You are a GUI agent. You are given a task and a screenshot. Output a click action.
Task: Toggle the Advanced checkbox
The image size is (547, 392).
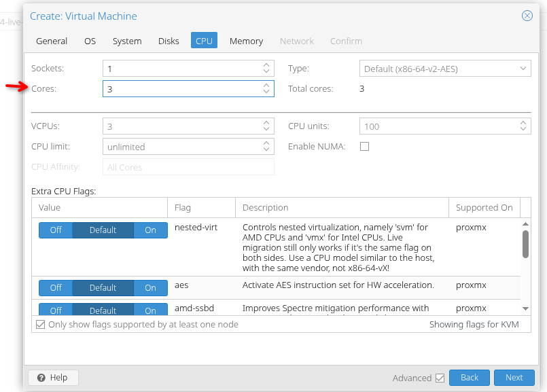[x=440, y=378]
